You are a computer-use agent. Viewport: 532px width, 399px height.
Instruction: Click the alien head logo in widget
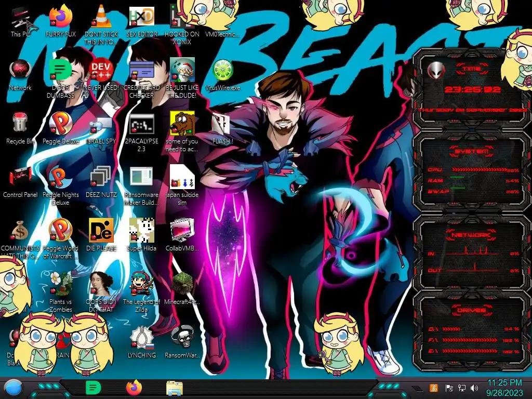[436, 70]
